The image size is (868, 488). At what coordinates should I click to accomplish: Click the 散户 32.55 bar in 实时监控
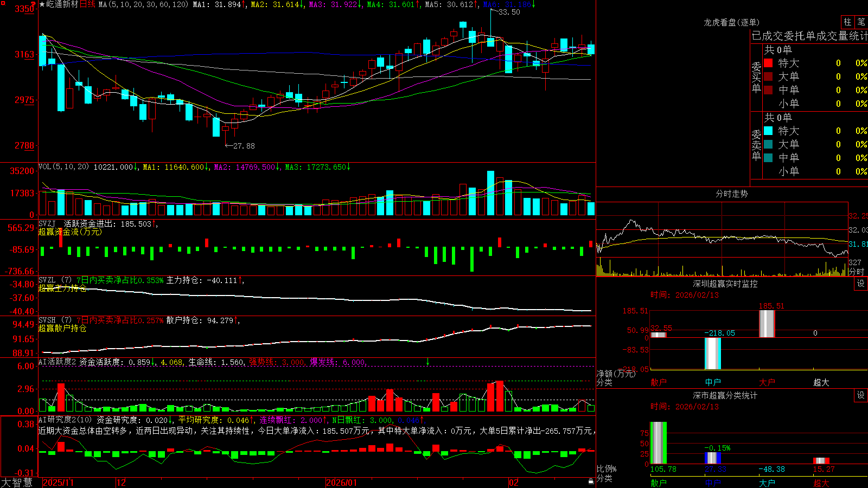tap(659, 335)
